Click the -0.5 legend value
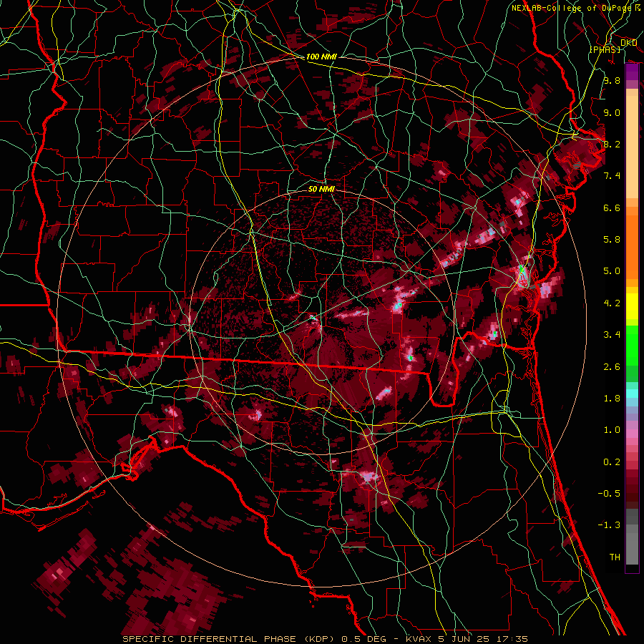 (609, 494)
